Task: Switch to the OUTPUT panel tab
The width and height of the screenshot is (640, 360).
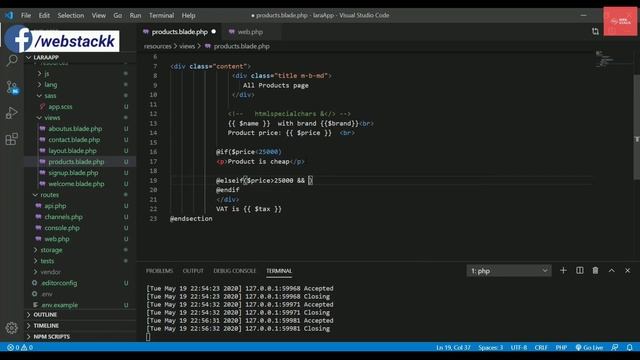Action: point(193,271)
